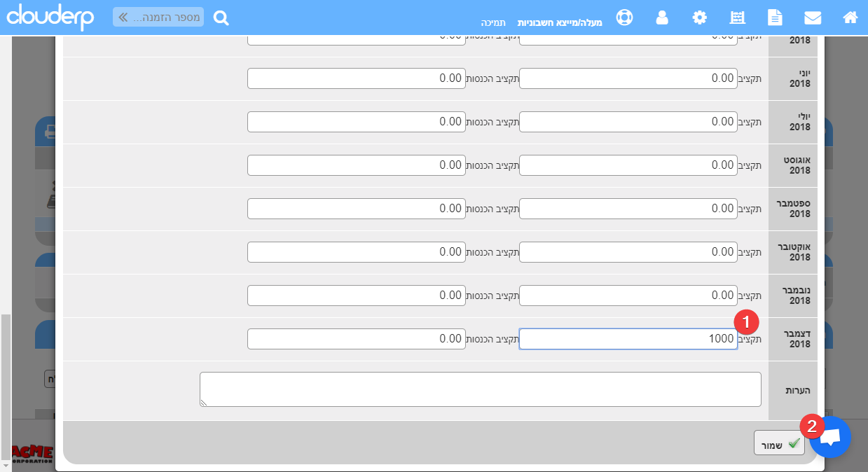This screenshot has width=868, height=472.
Task: Click the נובמבר 2018 תקציב הכנסות field
Action: pos(356,296)
